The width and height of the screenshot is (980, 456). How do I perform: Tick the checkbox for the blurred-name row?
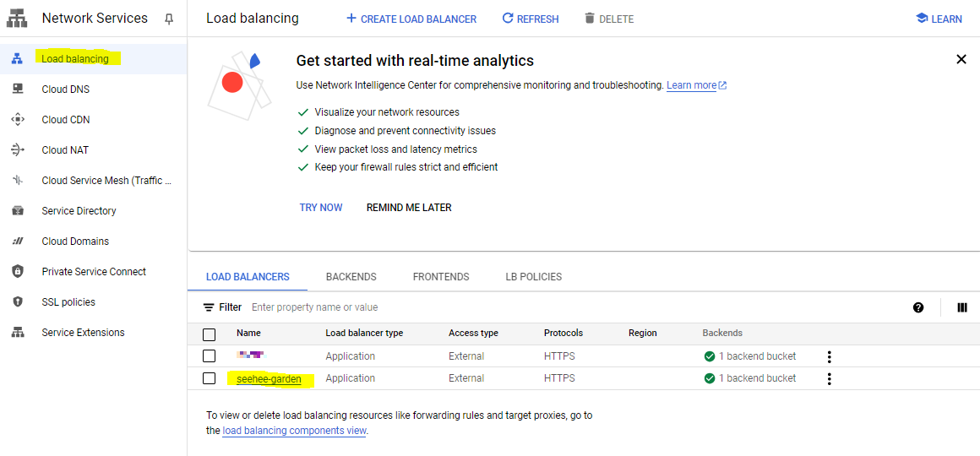210,356
